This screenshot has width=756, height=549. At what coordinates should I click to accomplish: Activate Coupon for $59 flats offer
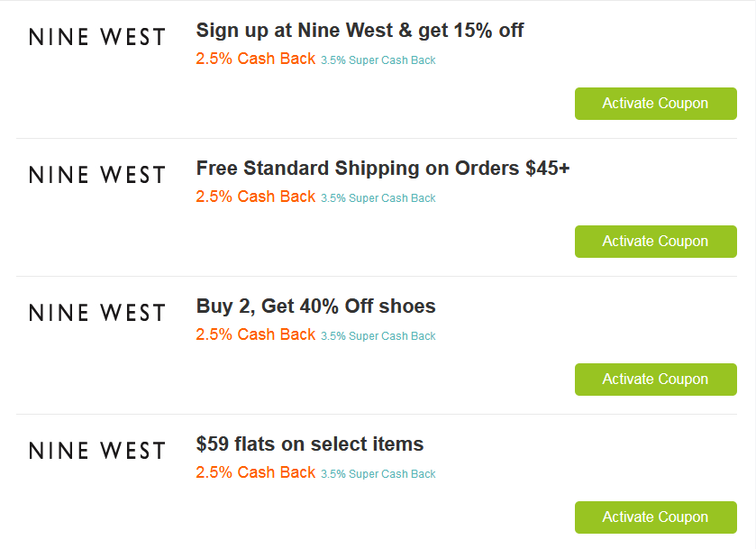click(655, 517)
